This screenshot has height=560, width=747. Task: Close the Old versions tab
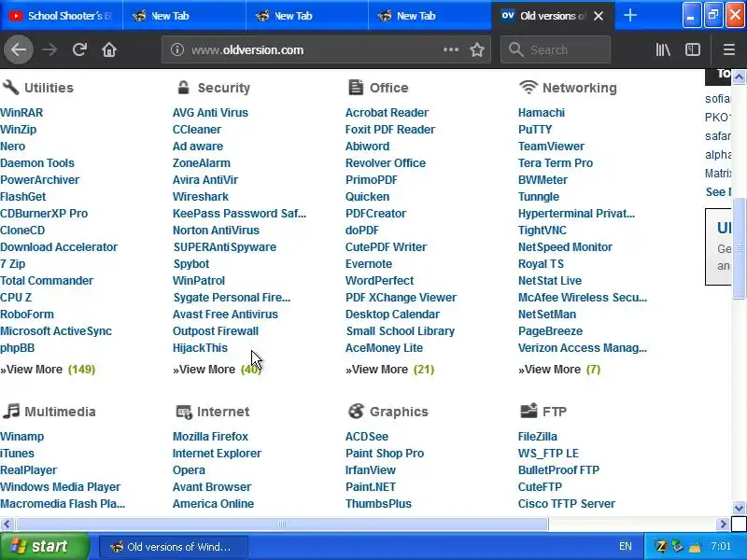pyautogui.click(x=599, y=16)
